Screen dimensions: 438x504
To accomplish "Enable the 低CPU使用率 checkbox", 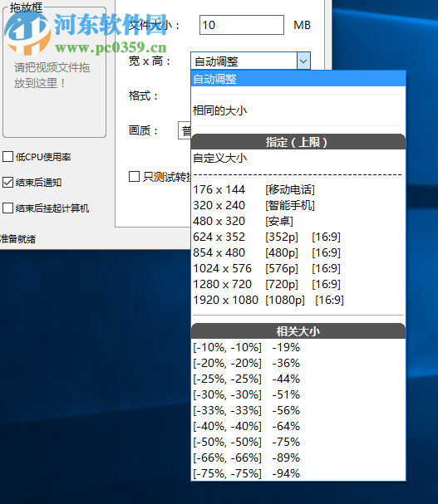I will point(7,157).
